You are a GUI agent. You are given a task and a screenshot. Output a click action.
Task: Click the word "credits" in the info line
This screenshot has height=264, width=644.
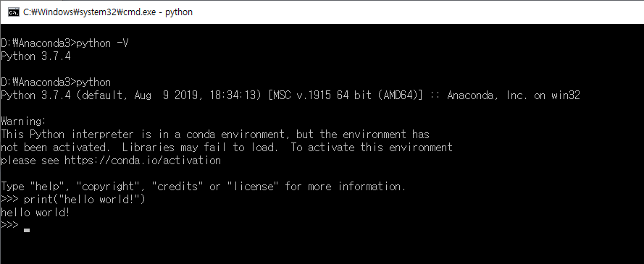point(177,187)
